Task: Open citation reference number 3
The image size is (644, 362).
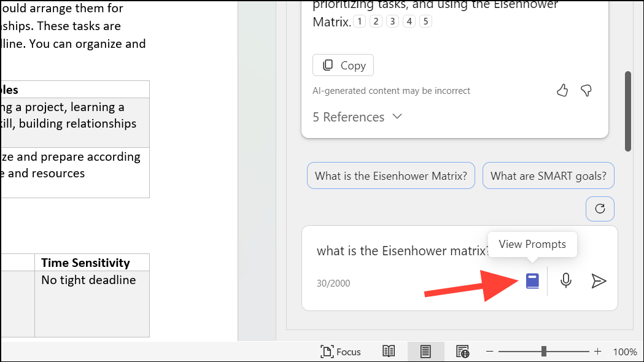Action: pyautogui.click(x=392, y=20)
